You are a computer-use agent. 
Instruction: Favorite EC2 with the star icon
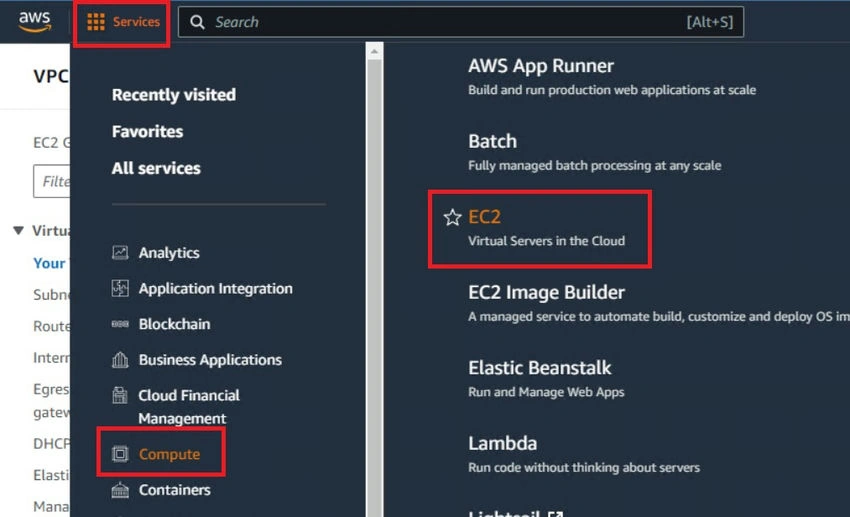coord(452,217)
